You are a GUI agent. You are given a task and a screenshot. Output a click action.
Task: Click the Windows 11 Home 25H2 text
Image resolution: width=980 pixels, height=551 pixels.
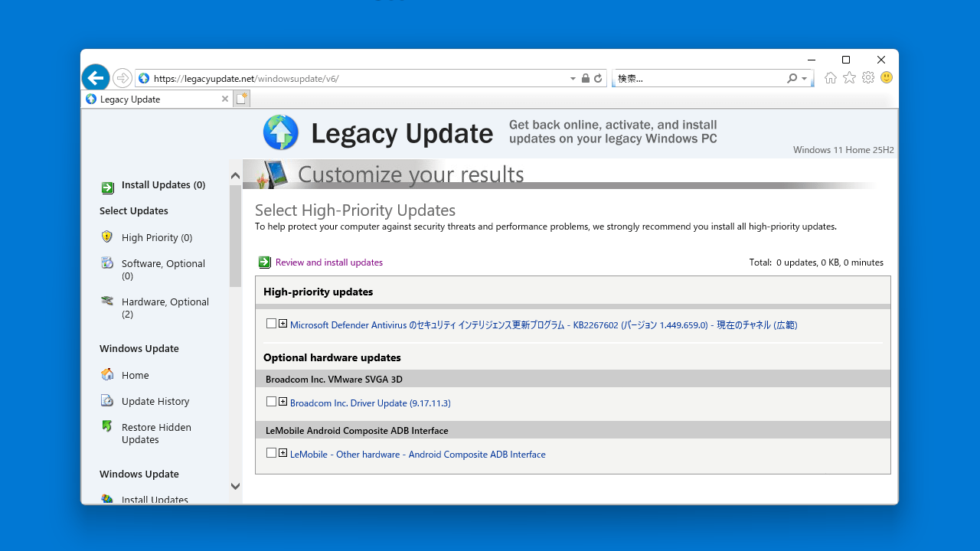(x=844, y=150)
